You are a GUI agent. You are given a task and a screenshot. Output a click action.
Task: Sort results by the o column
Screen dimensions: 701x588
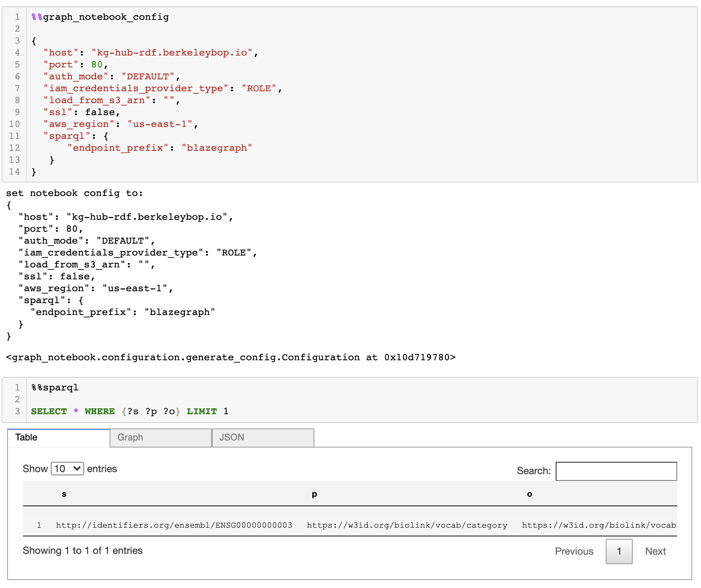click(x=529, y=494)
